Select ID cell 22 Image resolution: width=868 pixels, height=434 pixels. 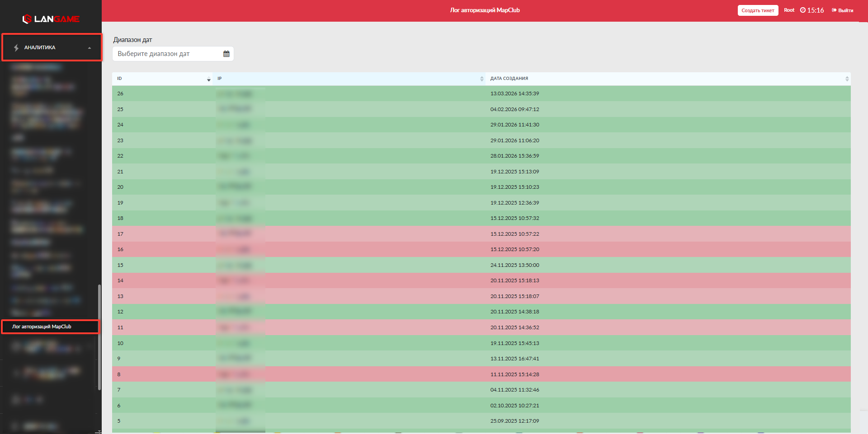120,156
